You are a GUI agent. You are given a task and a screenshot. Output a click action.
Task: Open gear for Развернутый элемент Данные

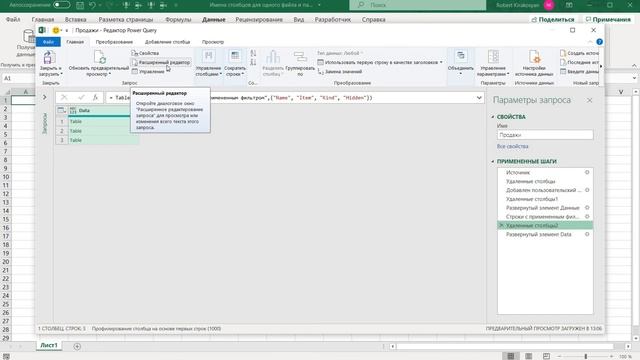coord(587,208)
